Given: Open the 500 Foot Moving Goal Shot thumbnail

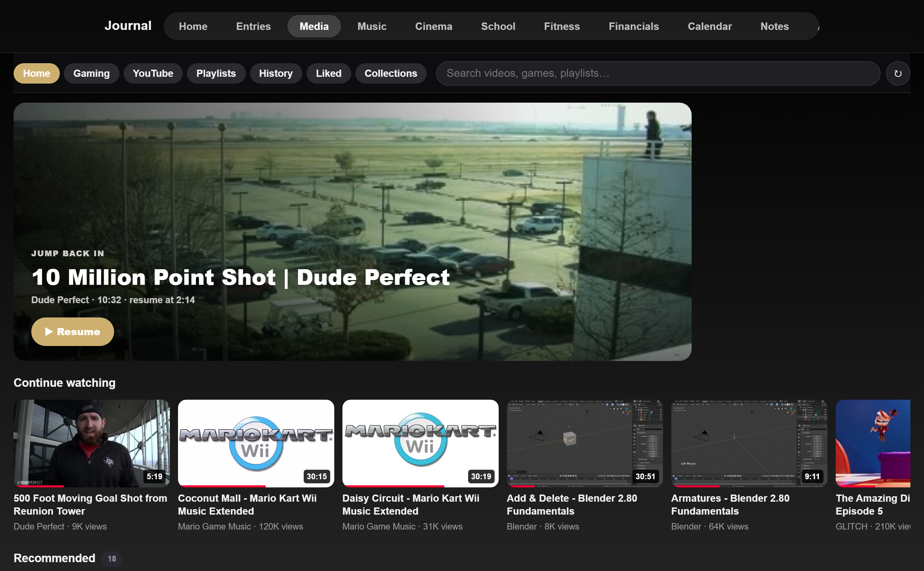Looking at the screenshot, I should click(92, 443).
